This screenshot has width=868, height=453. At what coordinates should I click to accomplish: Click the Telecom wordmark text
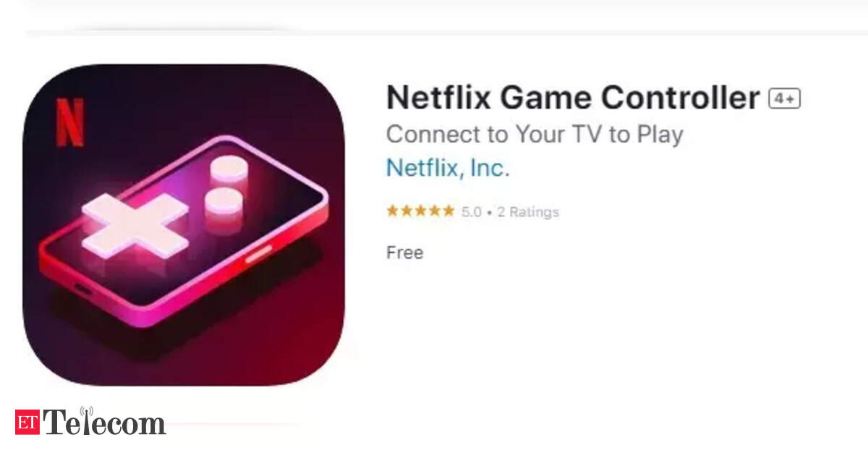[x=105, y=423]
